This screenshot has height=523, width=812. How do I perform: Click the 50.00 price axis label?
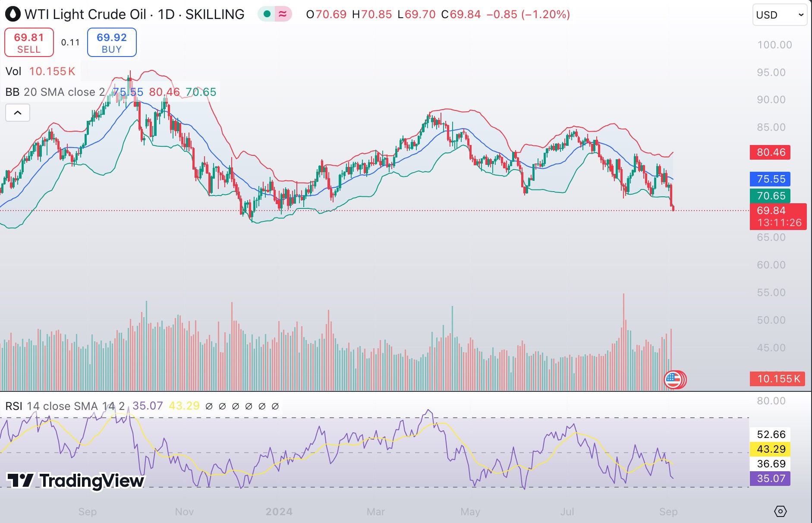point(771,320)
